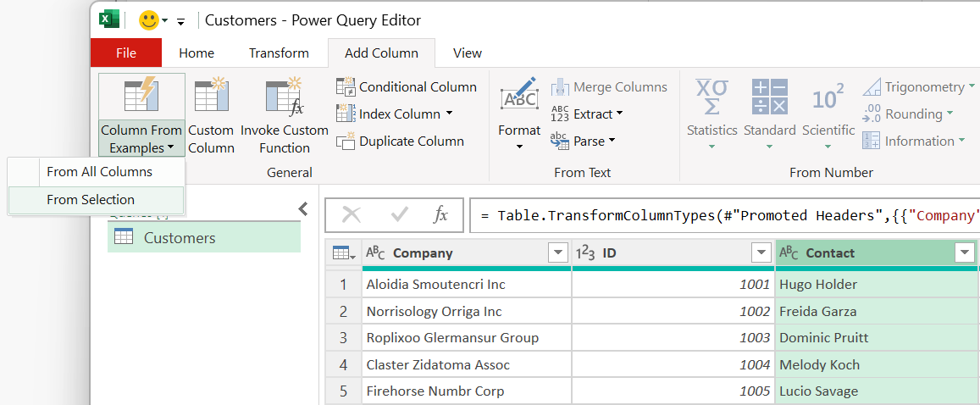Select the Customers query
Screen dimensions: 980x405
click(204, 238)
